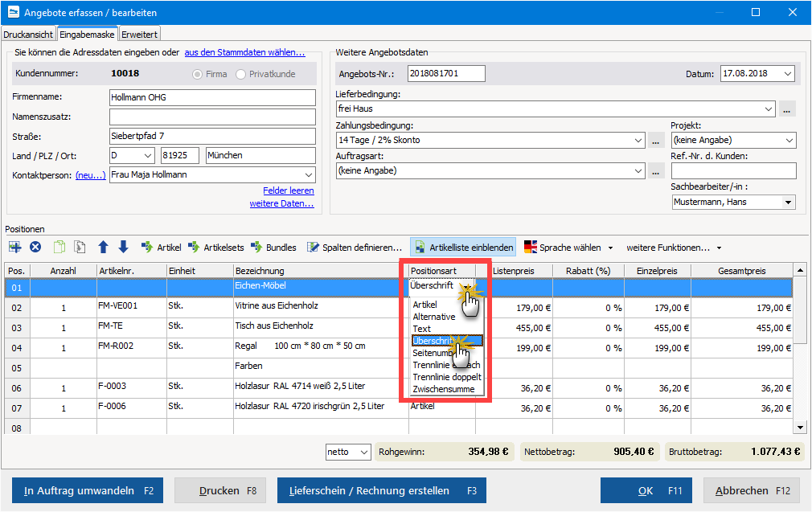This screenshot has height=512, width=812.
Task: Click the 'Felder leeren' link
Action: point(289,190)
